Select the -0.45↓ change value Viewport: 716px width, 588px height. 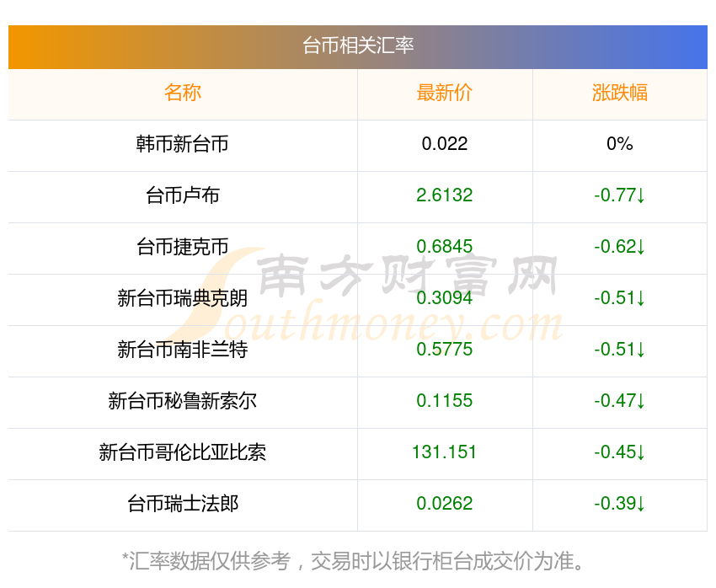click(x=620, y=452)
